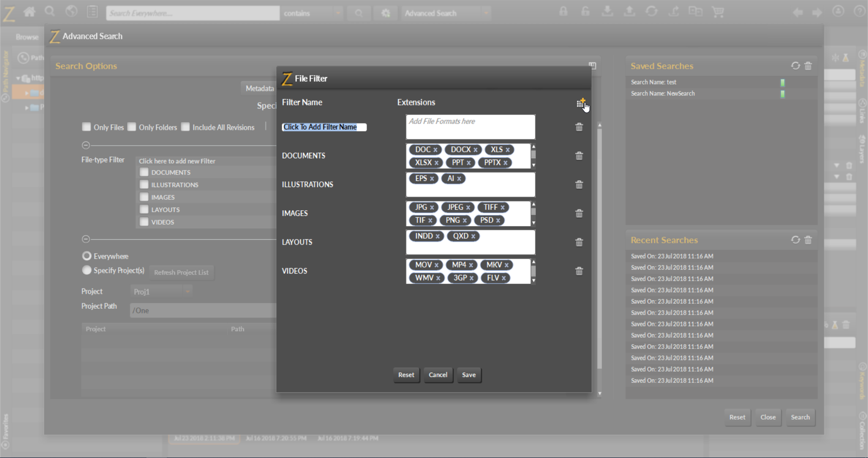Click IMAGES extensions scroll up arrow
This screenshot has height=458, width=868.
click(x=533, y=204)
